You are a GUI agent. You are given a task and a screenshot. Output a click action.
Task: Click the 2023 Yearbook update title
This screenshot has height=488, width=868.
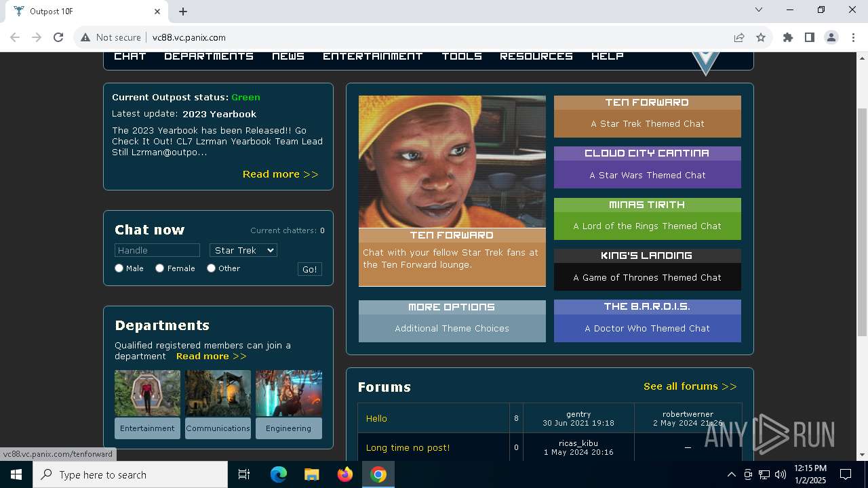(x=219, y=114)
